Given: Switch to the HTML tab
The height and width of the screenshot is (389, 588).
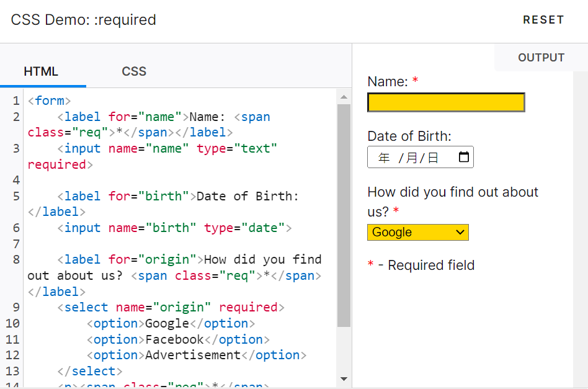Looking at the screenshot, I should (x=41, y=71).
